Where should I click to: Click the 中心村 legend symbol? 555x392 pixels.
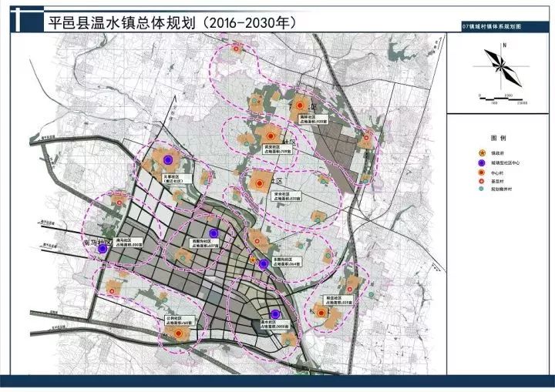482,174
